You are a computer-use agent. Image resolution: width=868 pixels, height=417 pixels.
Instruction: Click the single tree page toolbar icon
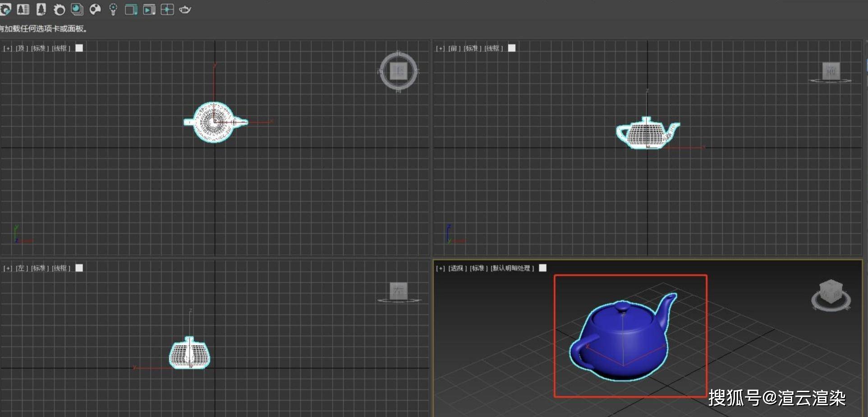41,9
